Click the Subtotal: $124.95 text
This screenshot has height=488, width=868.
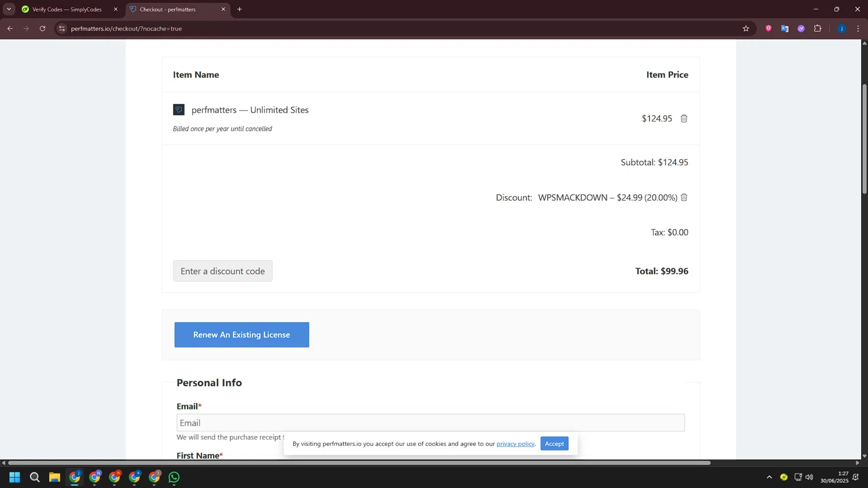click(x=654, y=162)
